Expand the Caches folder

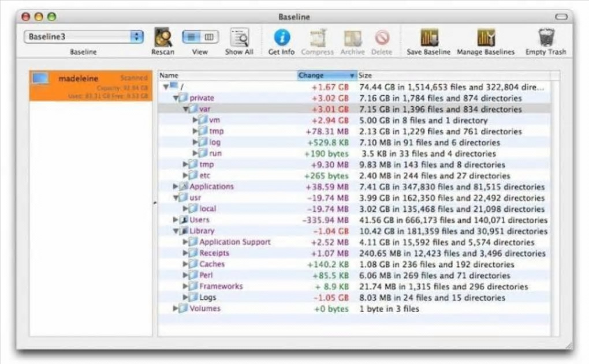pyautogui.click(x=185, y=264)
